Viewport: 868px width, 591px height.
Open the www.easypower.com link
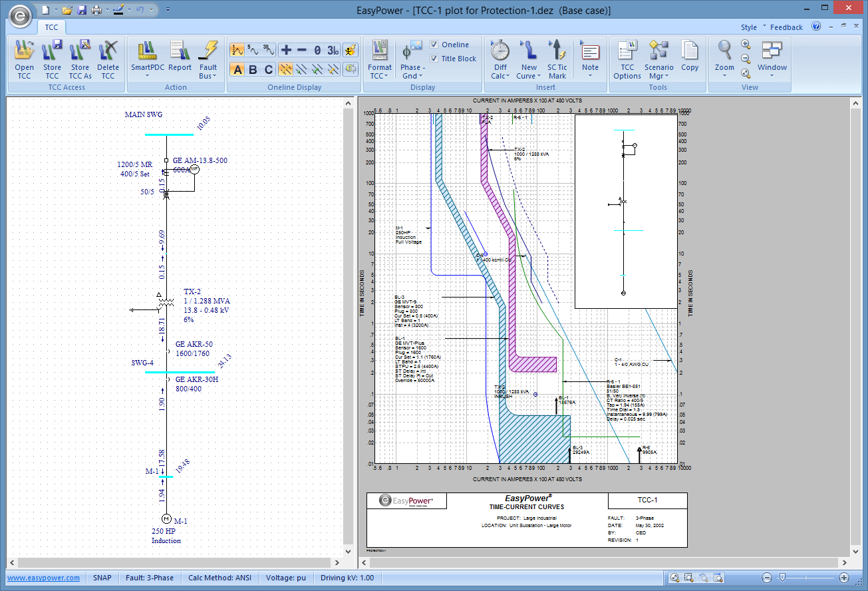pos(44,578)
